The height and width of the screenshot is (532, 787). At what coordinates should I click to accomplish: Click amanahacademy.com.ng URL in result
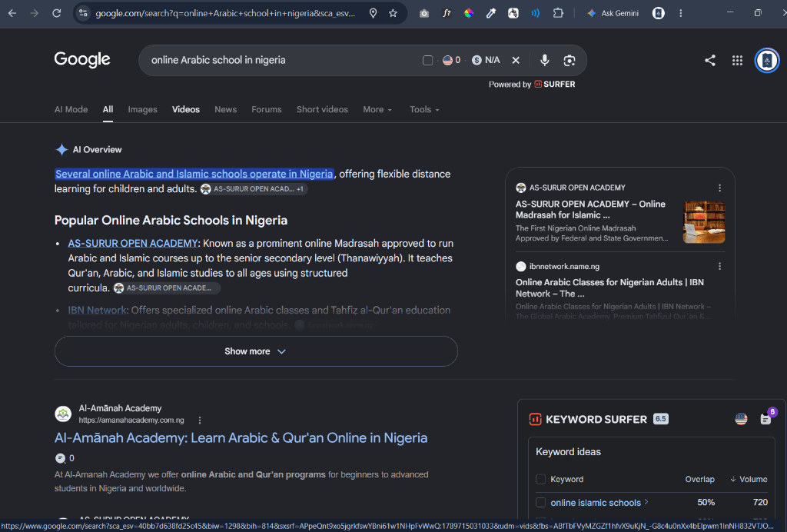pos(131,420)
